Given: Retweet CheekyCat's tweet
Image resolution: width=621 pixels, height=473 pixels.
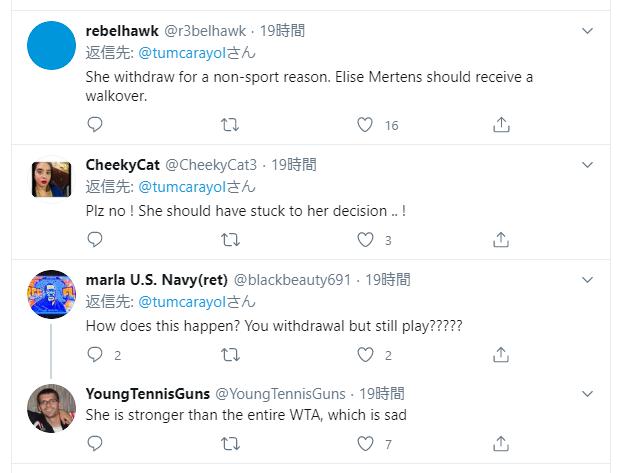Looking at the screenshot, I should pos(229,240).
